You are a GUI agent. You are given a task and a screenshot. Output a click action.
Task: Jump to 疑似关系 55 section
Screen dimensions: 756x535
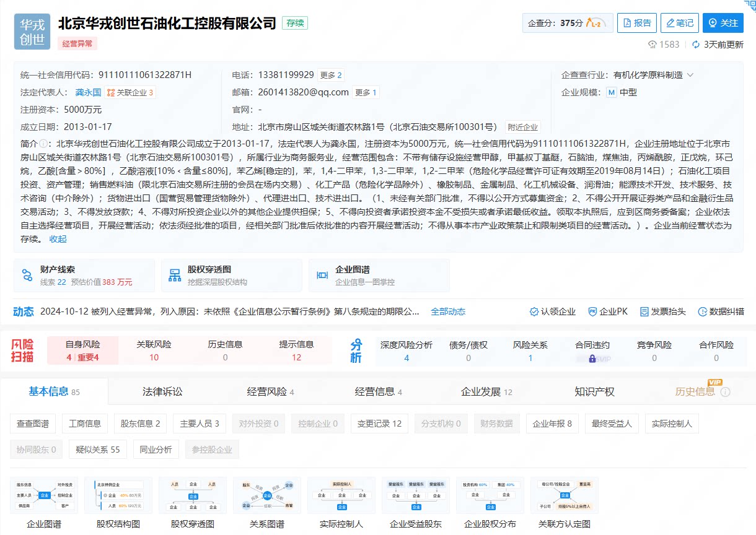coord(98,450)
